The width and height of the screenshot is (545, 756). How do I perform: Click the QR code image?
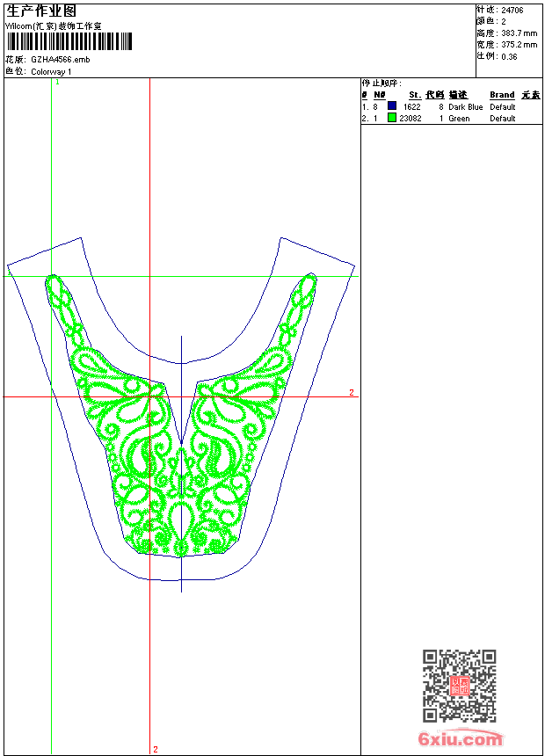coord(459,686)
